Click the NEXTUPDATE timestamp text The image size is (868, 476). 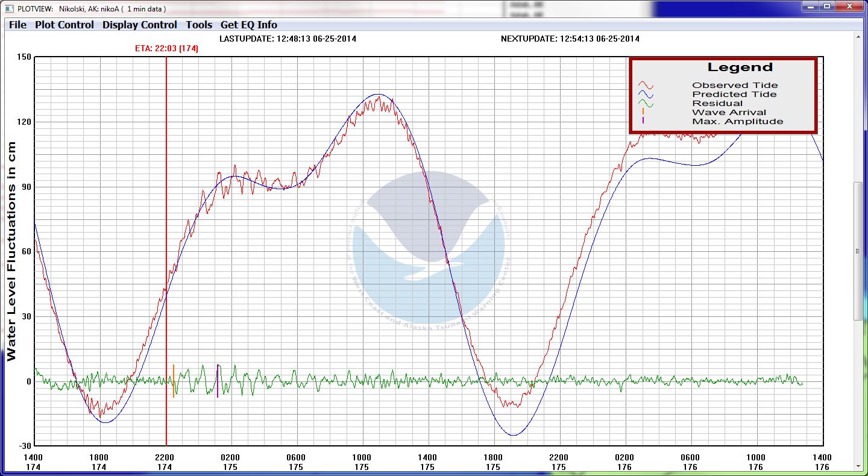[x=570, y=39]
